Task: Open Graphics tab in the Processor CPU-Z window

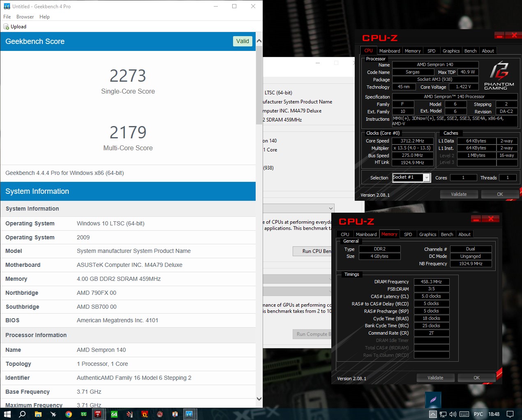Action: click(x=451, y=51)
